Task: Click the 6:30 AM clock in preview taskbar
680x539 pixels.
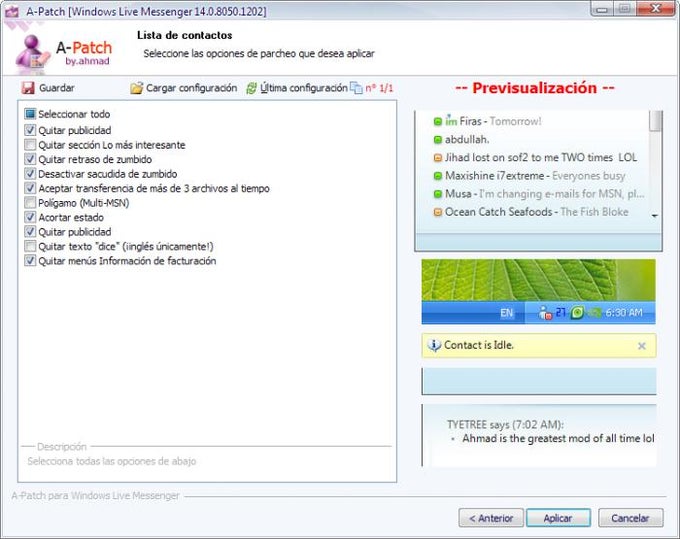Action: click(x=624, y=313)
